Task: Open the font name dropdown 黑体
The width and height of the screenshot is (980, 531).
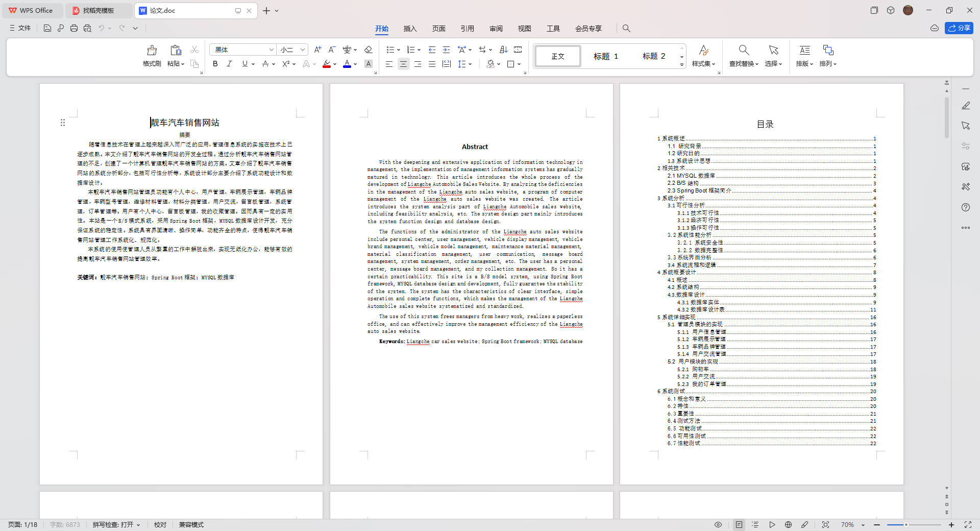Action: 272,50
